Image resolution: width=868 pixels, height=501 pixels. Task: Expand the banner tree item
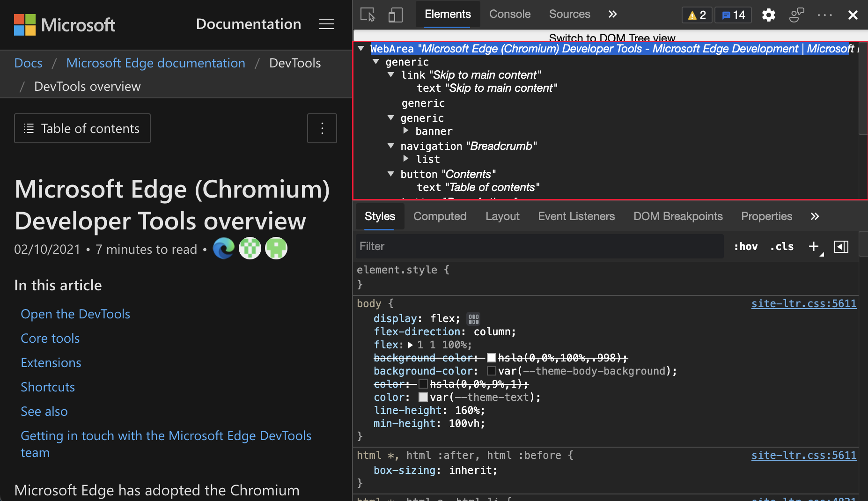point(406,131)
